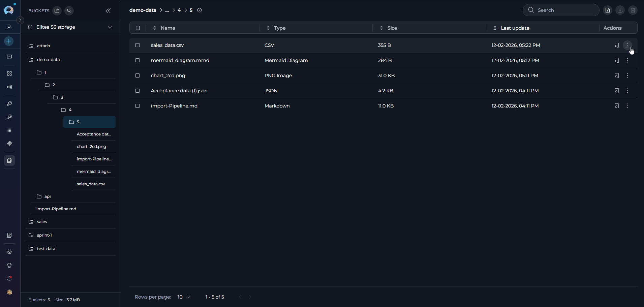644x307 pixels.
Task: Open the upload file icon in the top toolbar
Action: [x=608, y=10]
